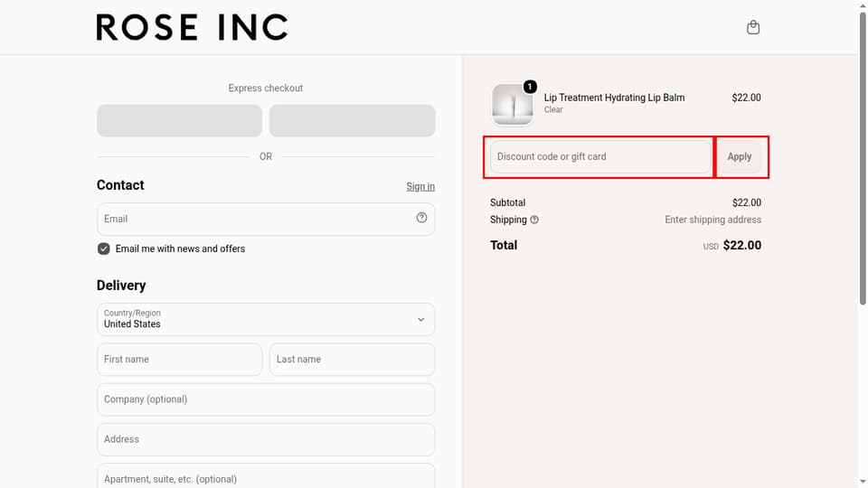868x488 pixels.
Task: Click the Express checkout heading
Action: pyautogui.click(x=266, y=88)
